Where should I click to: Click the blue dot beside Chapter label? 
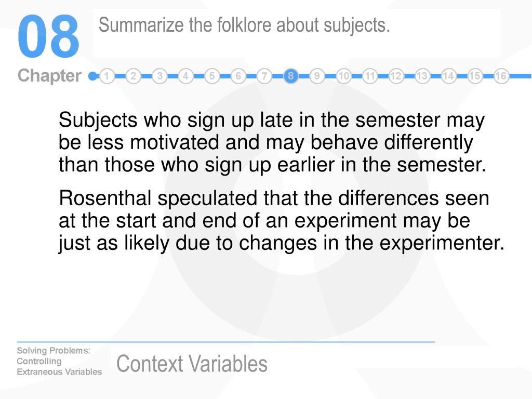pyautogui.click(x=92, y=76)
